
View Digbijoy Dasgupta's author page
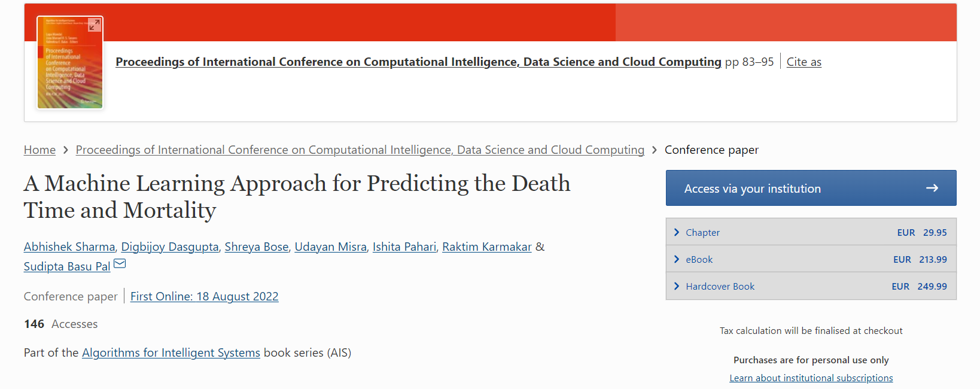[x=170, y=247]
